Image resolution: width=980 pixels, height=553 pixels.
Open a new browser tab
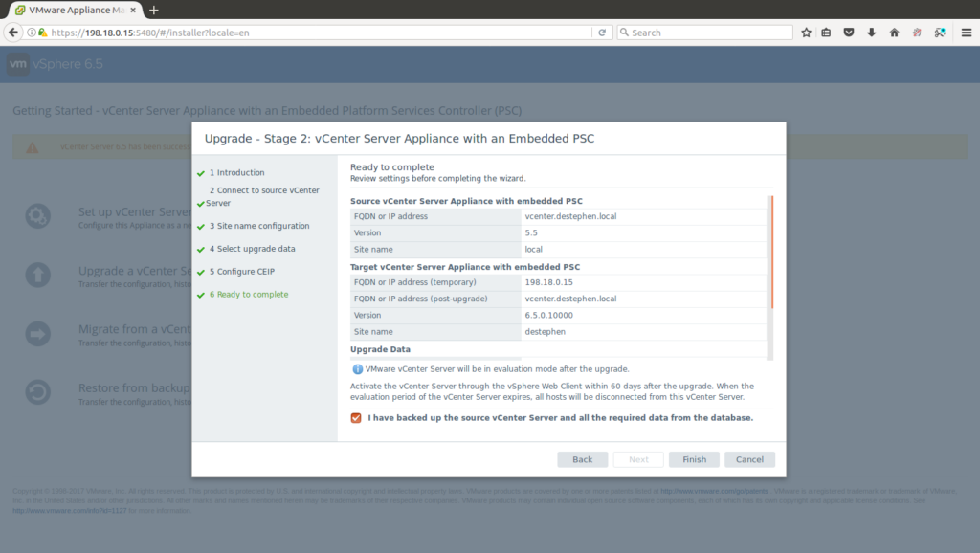point(154,10)
